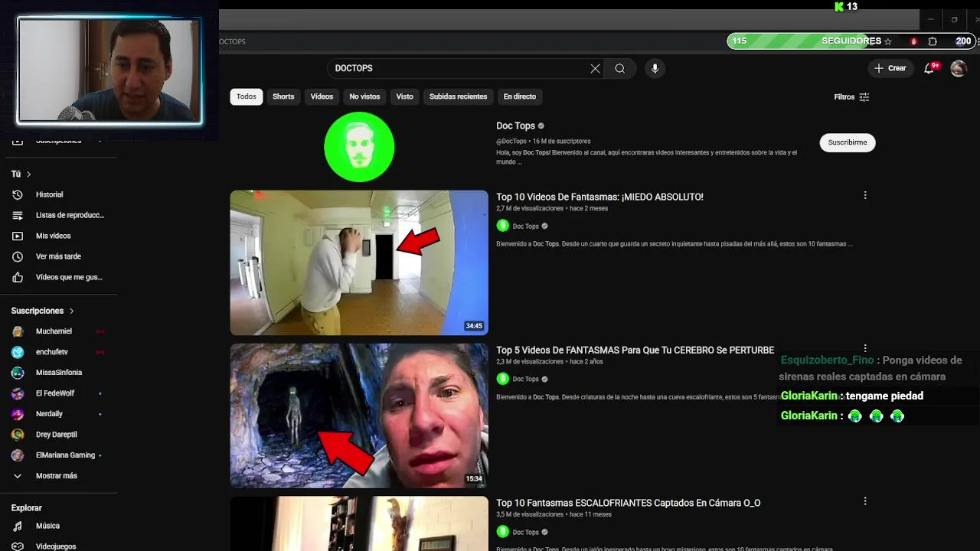Click the magnifying glass search button

pos(619,69)
